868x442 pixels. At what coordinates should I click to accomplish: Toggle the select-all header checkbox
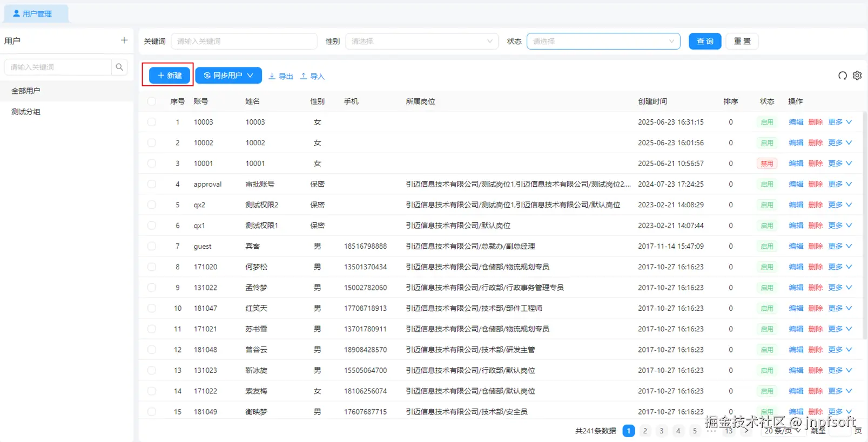click(152, 101)
